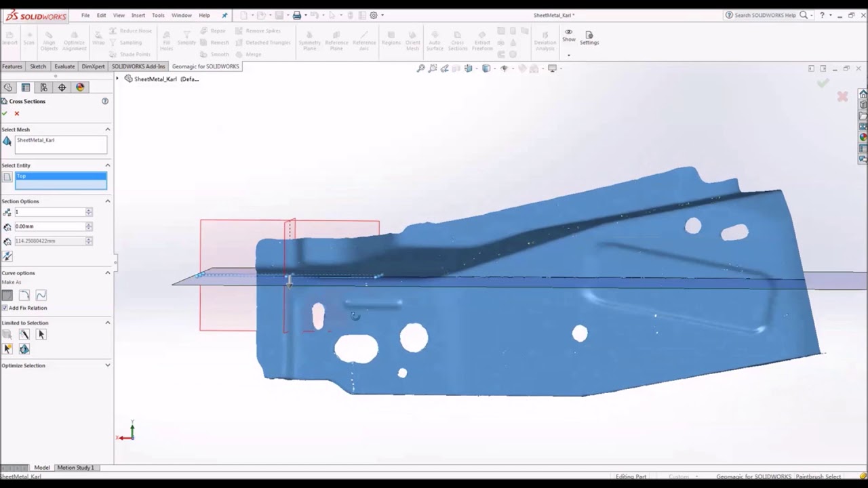Open Cross Sections help question-mark icon
Viewport: 868px width, 488px height.
click(x=105, y=101)
